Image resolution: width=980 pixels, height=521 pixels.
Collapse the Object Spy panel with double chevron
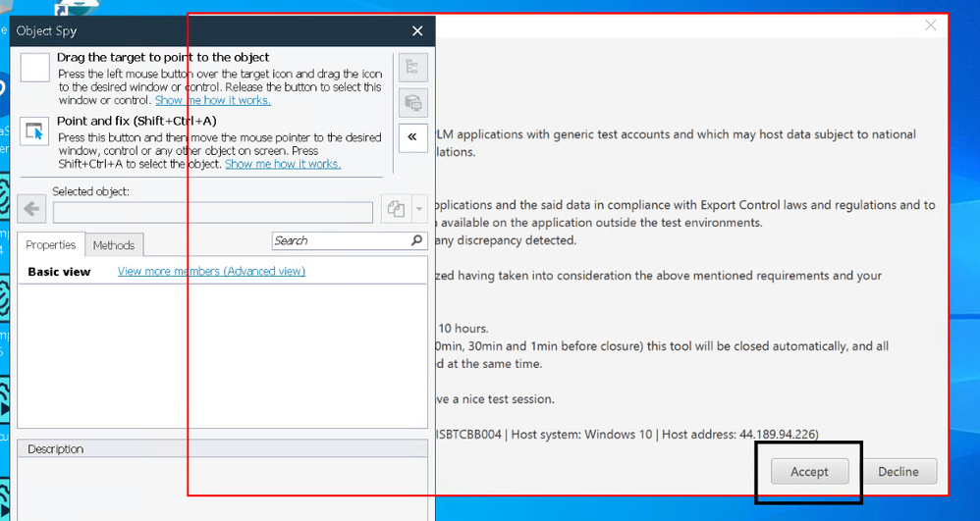(x=413, y=137)
